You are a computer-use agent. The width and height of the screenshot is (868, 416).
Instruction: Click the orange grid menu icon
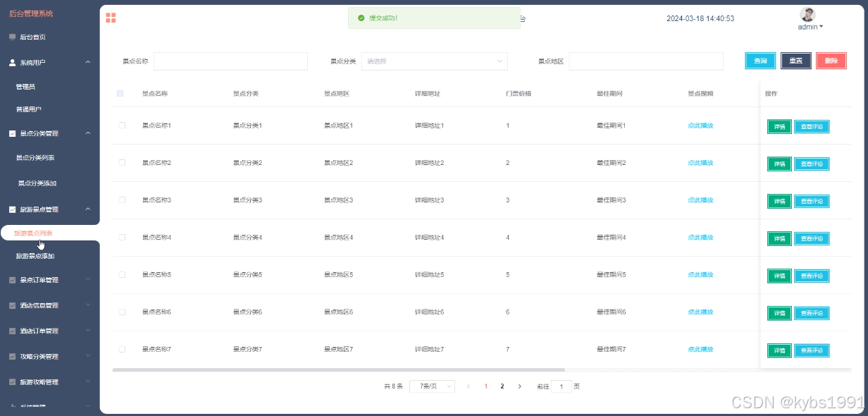pyautogui.click(x=111, y=18)
